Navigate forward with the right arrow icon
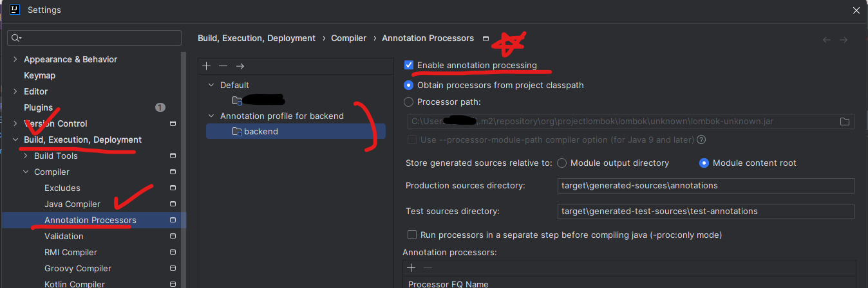This screenshot has width=868, height=288. pyautogui.click(x=844, y=40)
